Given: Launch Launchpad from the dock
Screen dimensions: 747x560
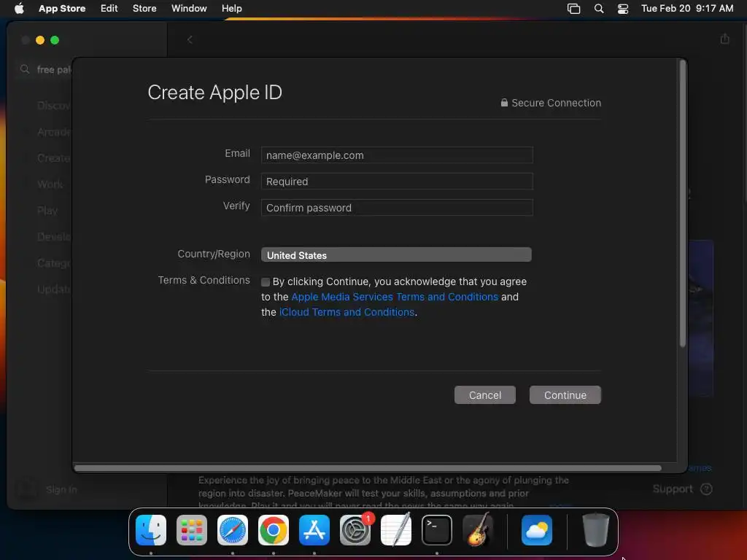Looking at the screenshot, I should 192,530.
